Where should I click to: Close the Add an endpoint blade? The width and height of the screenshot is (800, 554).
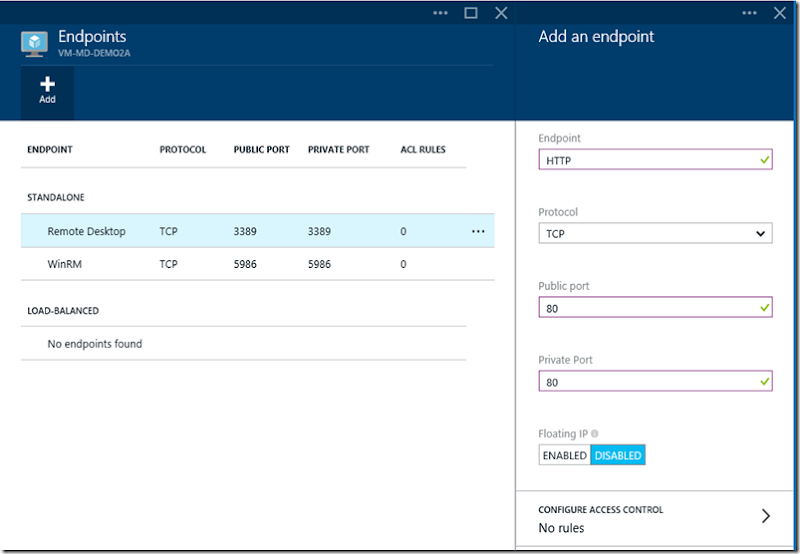point(779,13)
